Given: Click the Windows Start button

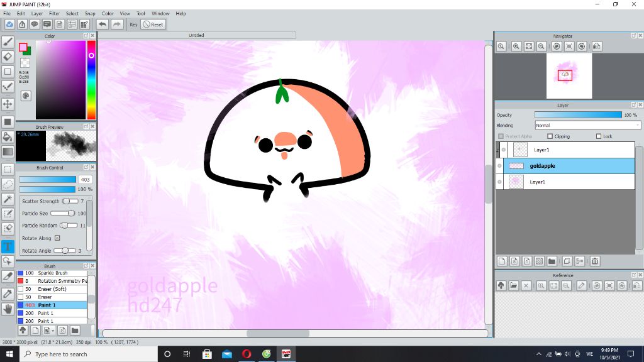Looking at the screenshot, I should [x=9, y=354].
